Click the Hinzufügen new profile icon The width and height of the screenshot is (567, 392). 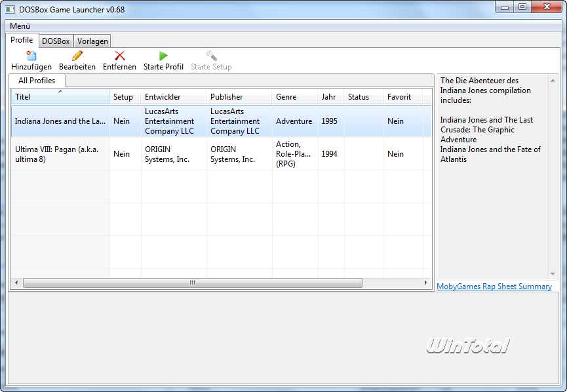pos(31,56)
